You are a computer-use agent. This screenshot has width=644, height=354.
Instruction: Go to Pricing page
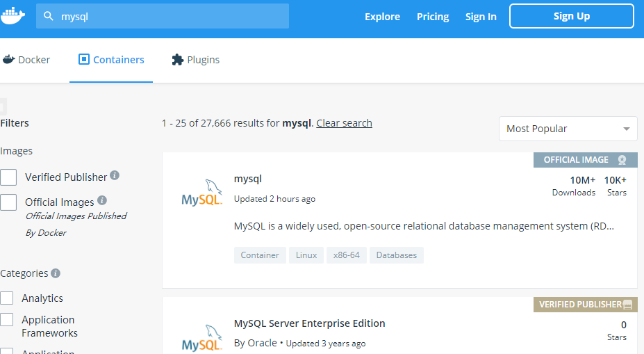[x=433, y=17]
